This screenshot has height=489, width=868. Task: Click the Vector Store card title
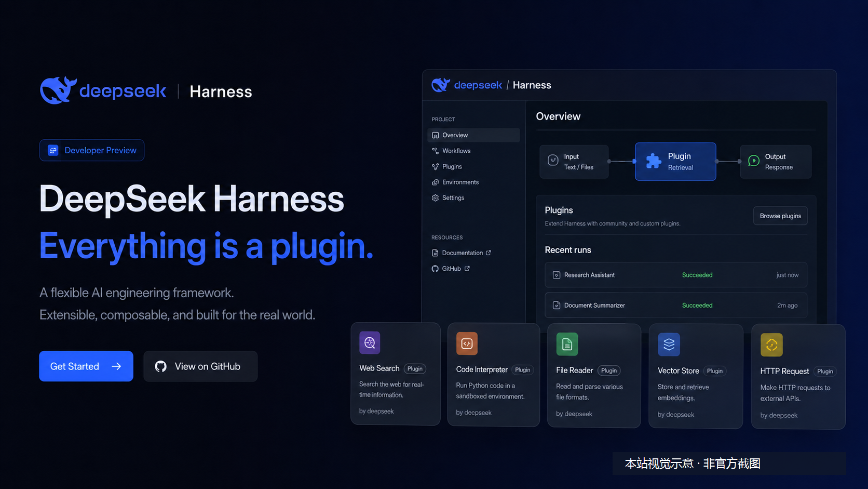point(679,371)
